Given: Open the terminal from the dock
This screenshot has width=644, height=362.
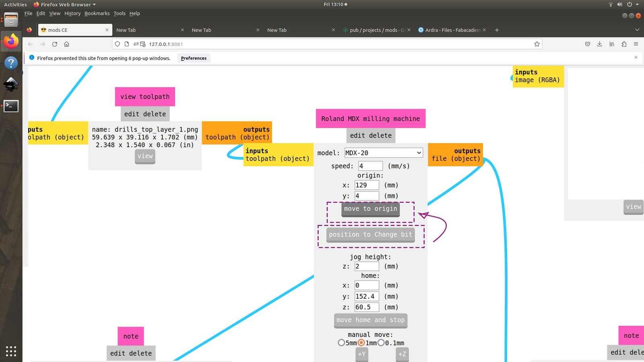Looking at the screenshot, I should click(11, 106).
